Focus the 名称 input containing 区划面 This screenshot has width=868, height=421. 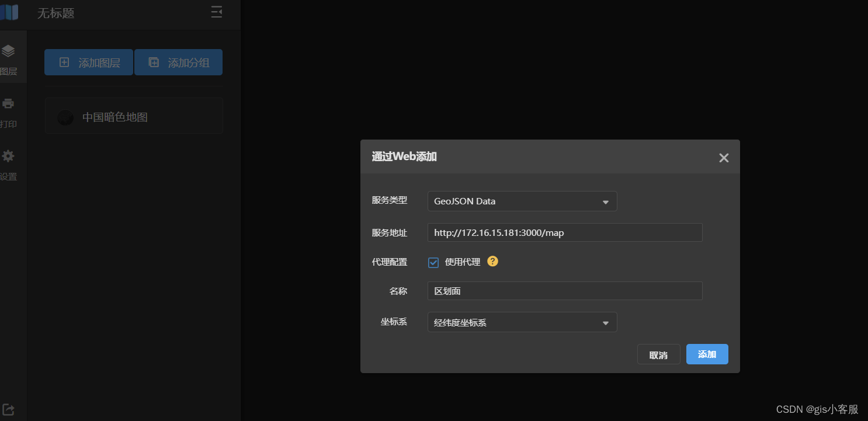(565, 291)
